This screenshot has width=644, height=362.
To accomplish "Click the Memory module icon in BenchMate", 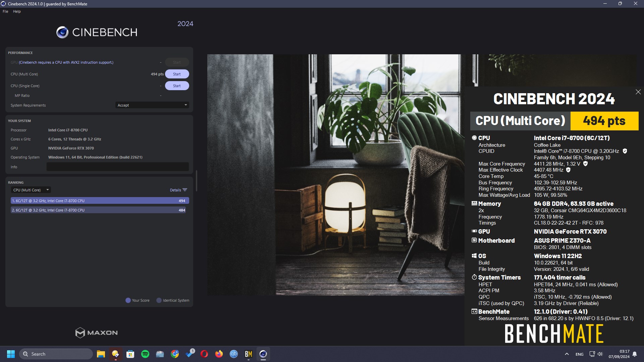I will click(474, 203).
